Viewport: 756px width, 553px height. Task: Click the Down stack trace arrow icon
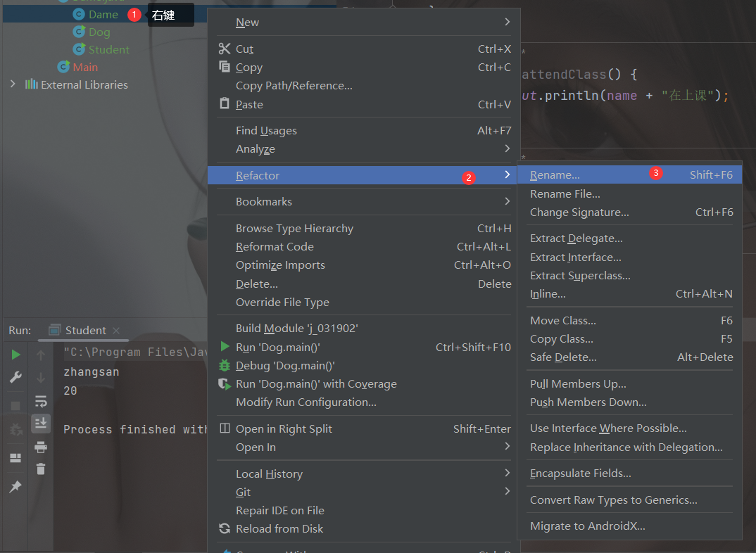pos(41,378)
